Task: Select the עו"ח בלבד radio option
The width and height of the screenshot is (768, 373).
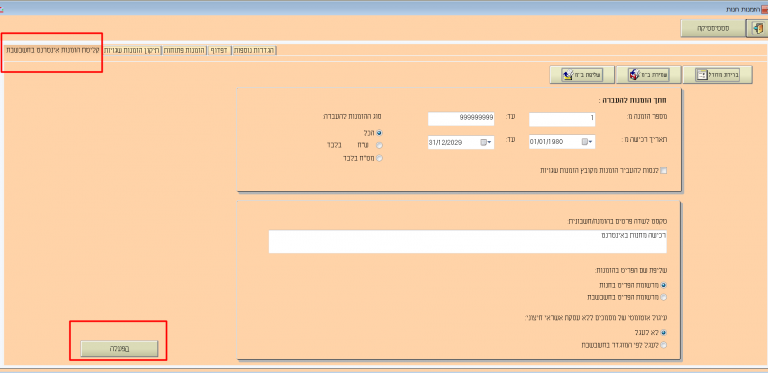Action: click(380, 145)
